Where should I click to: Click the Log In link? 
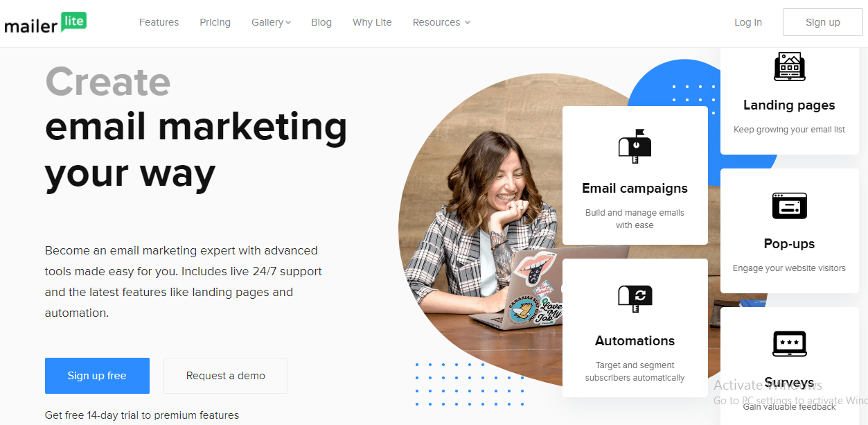748,22
